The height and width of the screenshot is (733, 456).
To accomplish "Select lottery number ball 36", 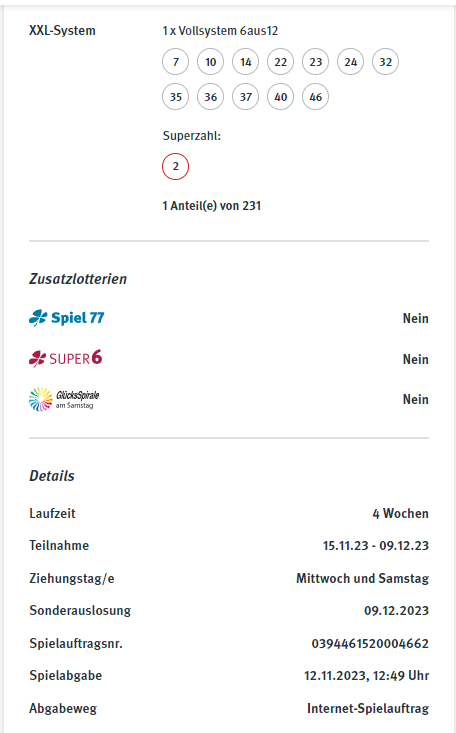I will pyautogui.click(x=210, y=97).
